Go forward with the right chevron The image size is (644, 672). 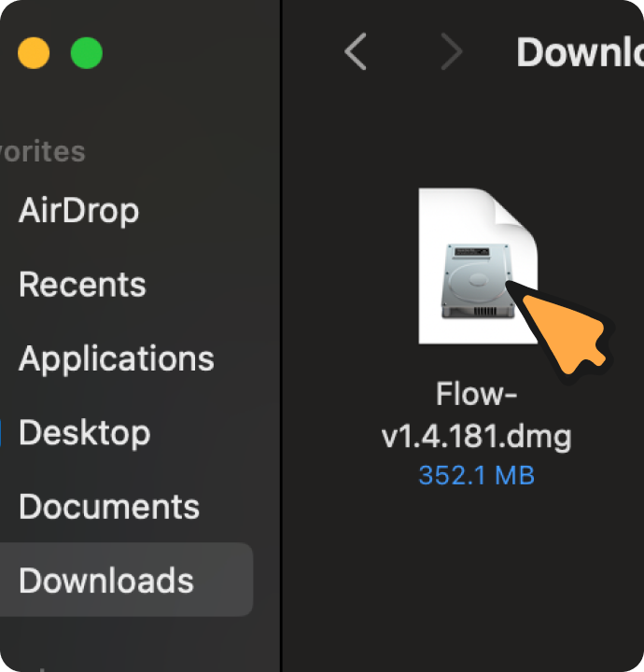(452, 52)
